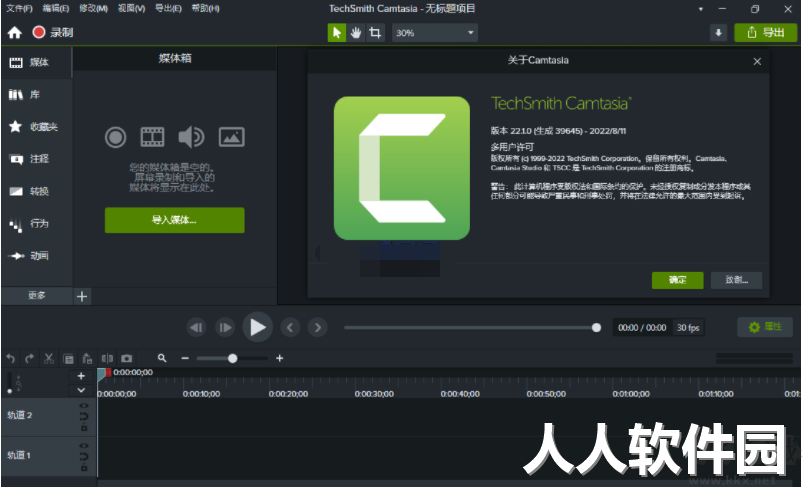The height and width of the screenshot is (487, 803).
Task: Toggle visibility eye for 轨道 1
Action: (84, 446)
